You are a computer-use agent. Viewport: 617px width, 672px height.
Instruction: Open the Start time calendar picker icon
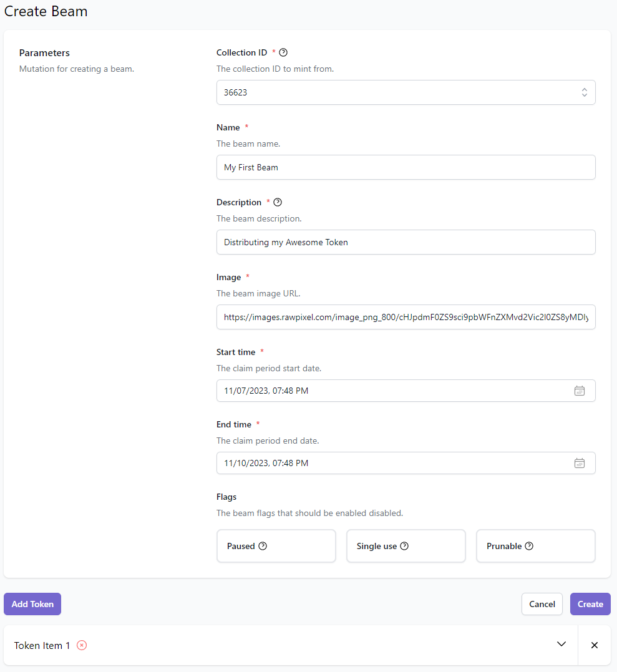tap(580, 391)
